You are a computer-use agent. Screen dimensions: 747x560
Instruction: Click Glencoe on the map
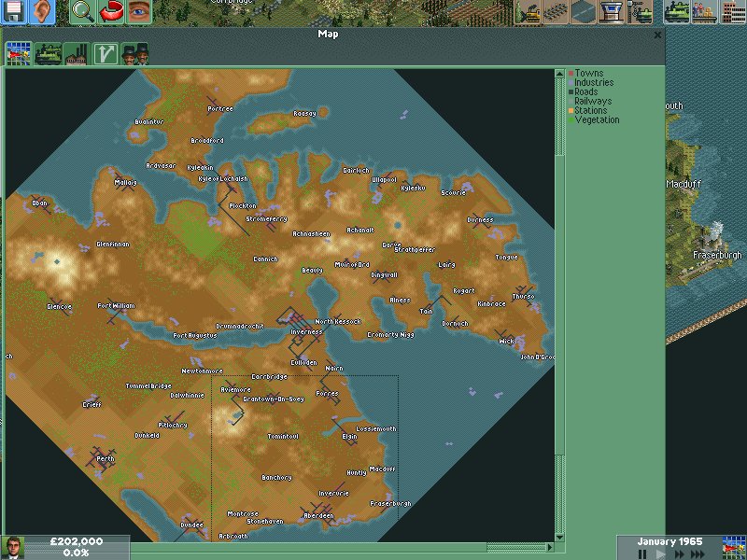coord(59,307)
